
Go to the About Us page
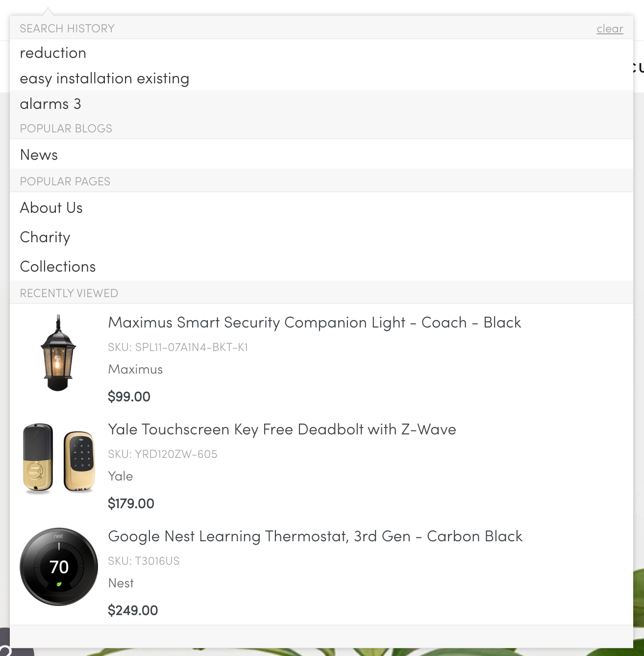click(51, 208)
